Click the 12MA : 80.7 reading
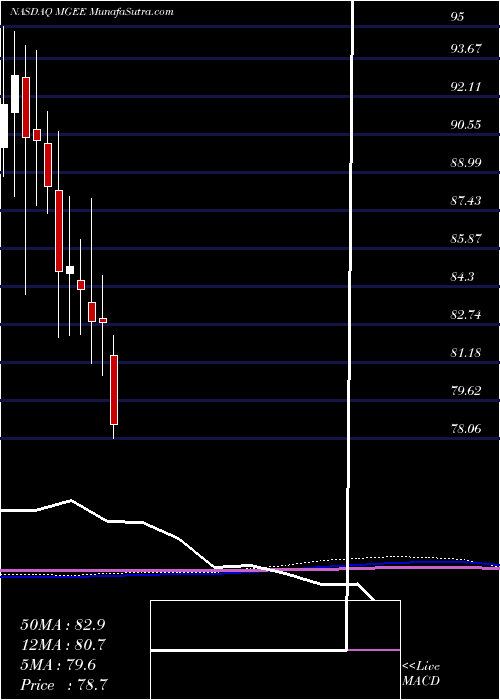Viewport: 500px width, 700px height. [62, 645]
